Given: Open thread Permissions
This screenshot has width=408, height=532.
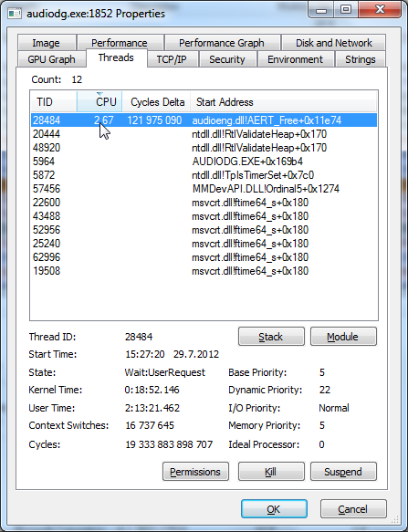Looking at the screenshot, I should [195, 472].
